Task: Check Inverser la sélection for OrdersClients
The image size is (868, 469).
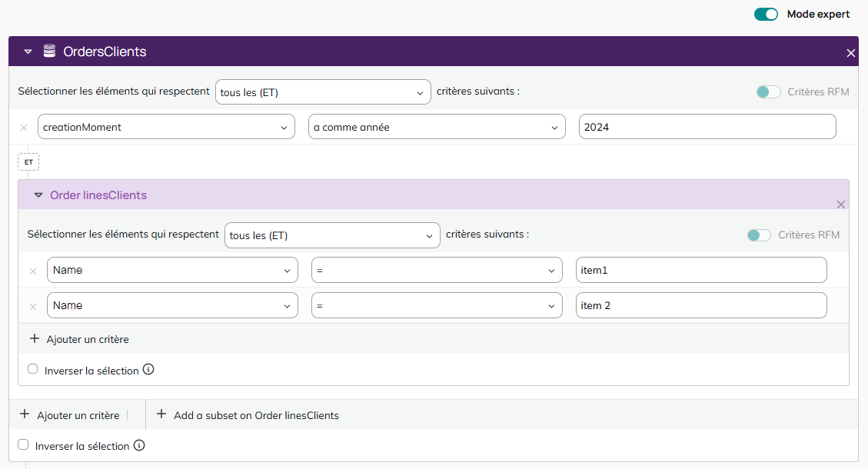Action: pyautogui.click(x=23, y=444)
